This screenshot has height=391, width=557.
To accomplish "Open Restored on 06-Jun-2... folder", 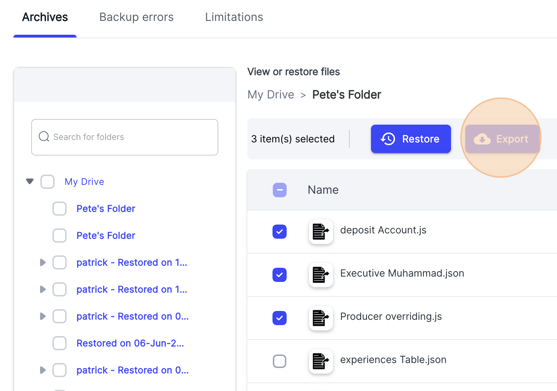I will point(130,343).
